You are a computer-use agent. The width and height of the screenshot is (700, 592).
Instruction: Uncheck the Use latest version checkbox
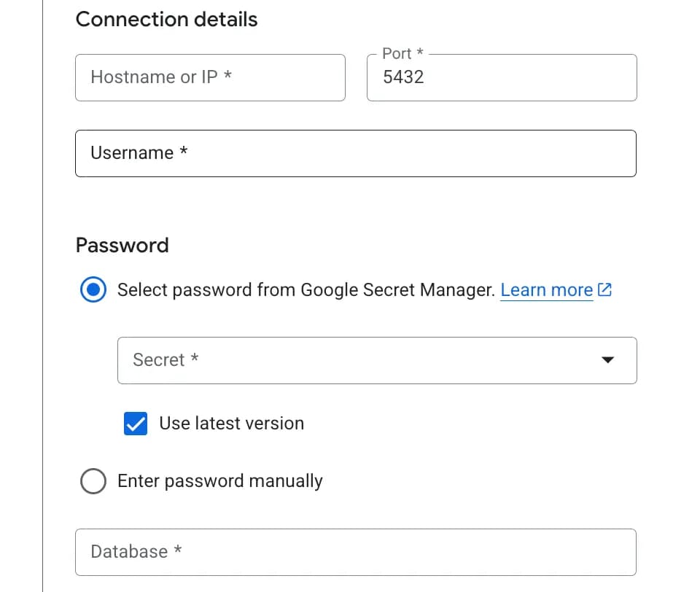coord(136,424)
